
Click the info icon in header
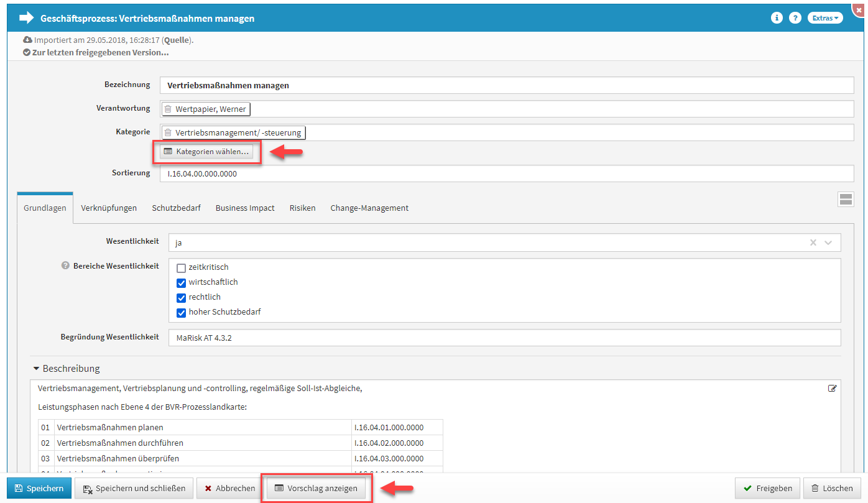pos(776,18)
